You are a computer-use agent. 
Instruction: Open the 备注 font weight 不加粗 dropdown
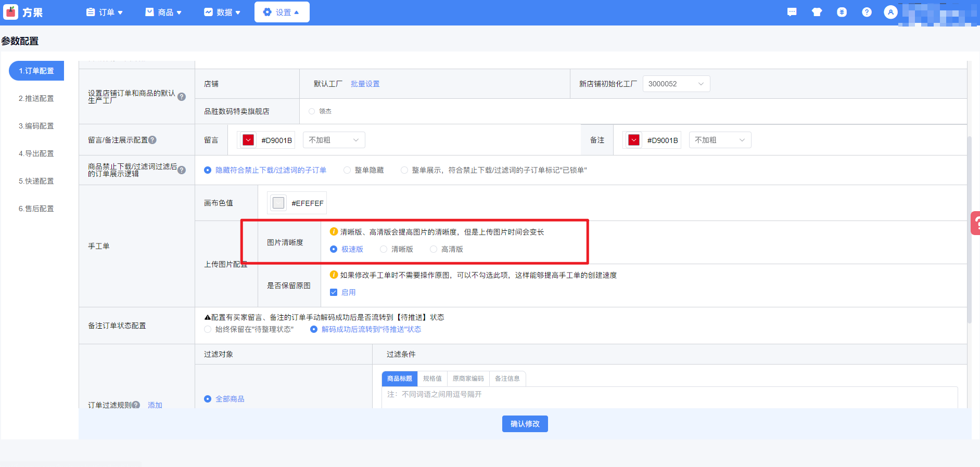point(720,140)
